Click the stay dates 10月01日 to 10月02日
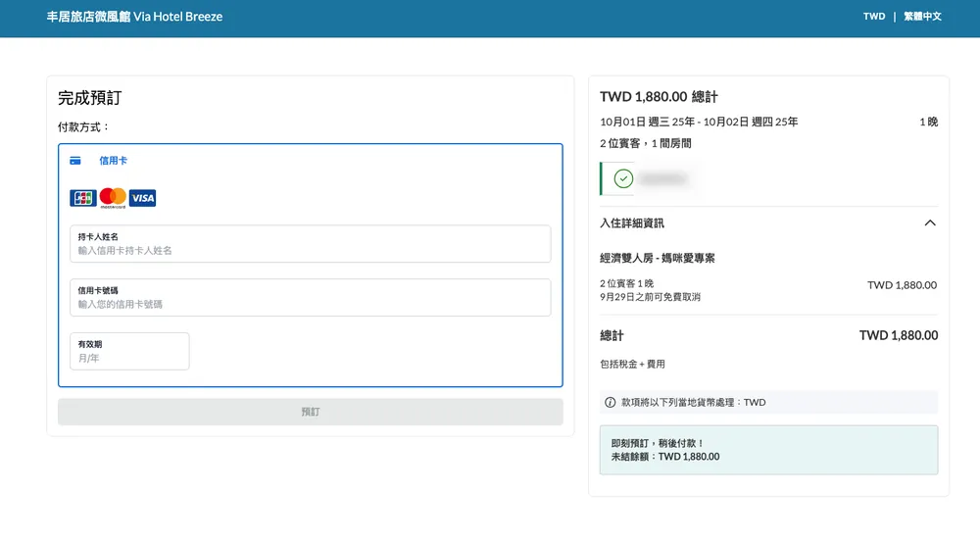 [x=699, y=123]
